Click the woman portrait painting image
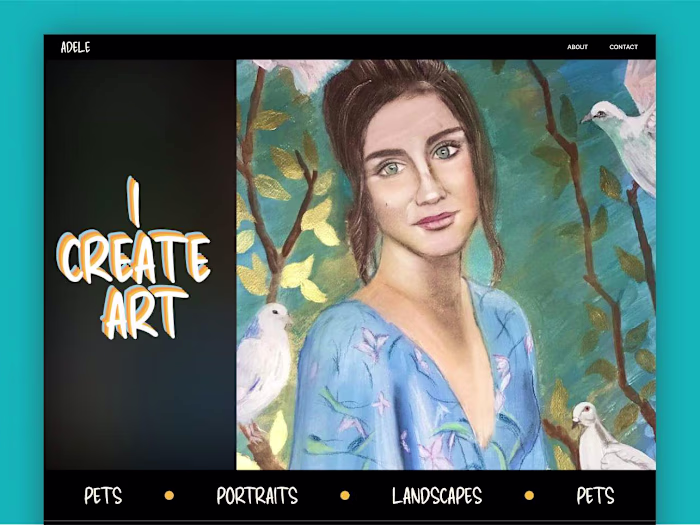Screen dimensions: 700x525 coord(446,265)
